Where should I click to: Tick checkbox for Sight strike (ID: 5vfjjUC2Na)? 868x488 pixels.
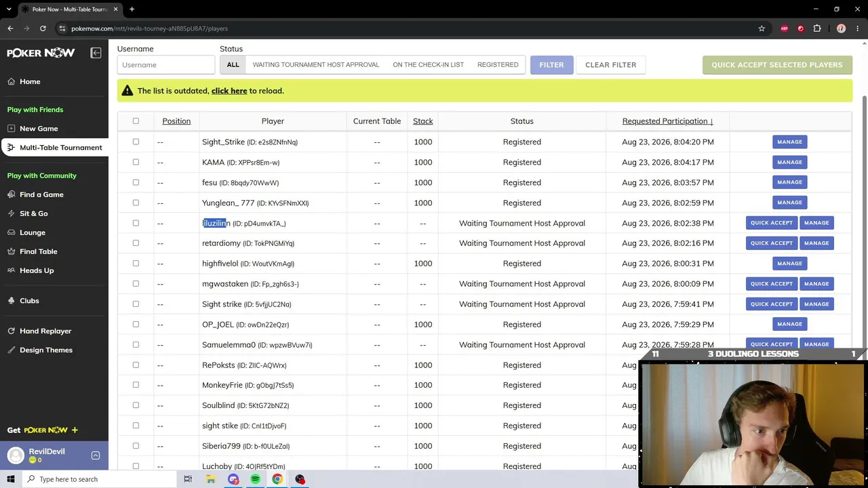[136, 304]
